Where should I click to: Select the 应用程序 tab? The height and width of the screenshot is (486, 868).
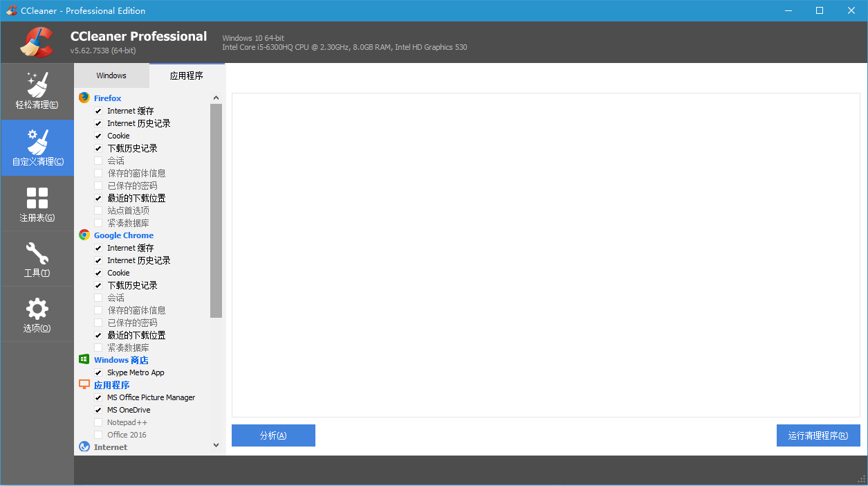(187, 75)
